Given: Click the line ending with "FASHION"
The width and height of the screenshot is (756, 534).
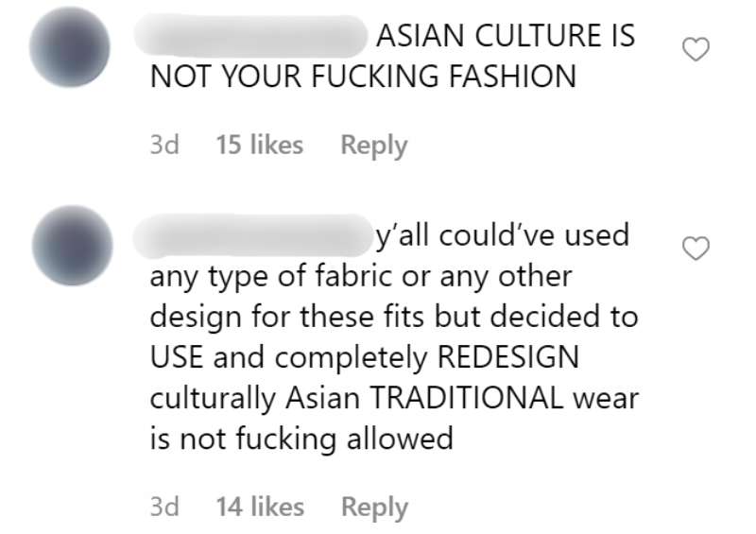Looking at the screenshot, I should (363, 77).
